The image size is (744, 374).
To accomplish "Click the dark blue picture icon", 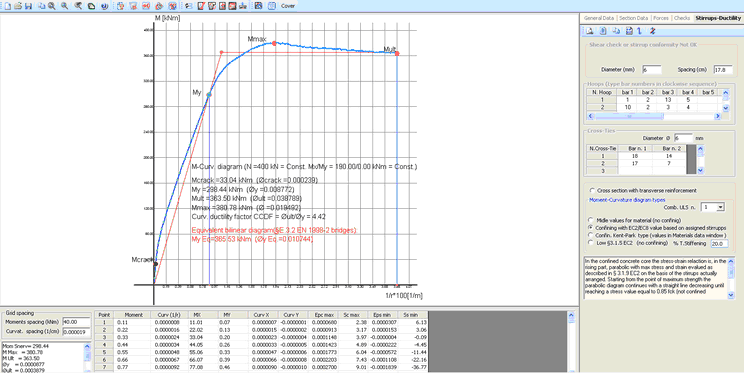I will coord(259,6).
